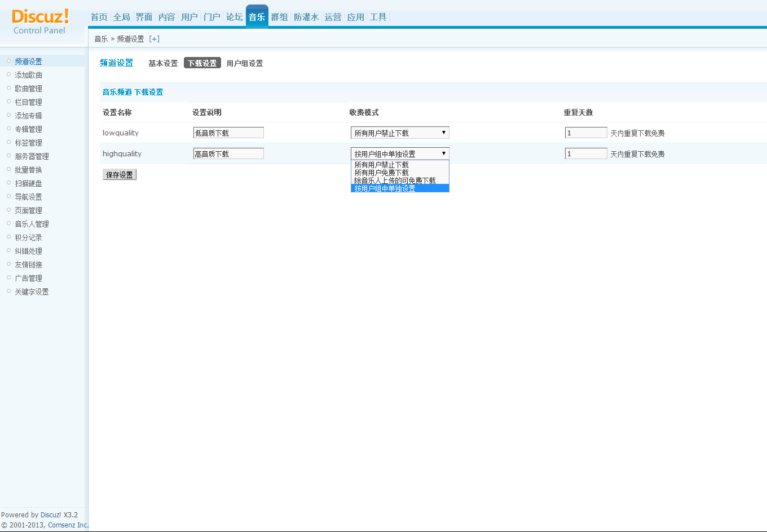The width and height of the screenshot is (767, 532).
Task: Click the 保存设置 button
Action: coord(119,174)
